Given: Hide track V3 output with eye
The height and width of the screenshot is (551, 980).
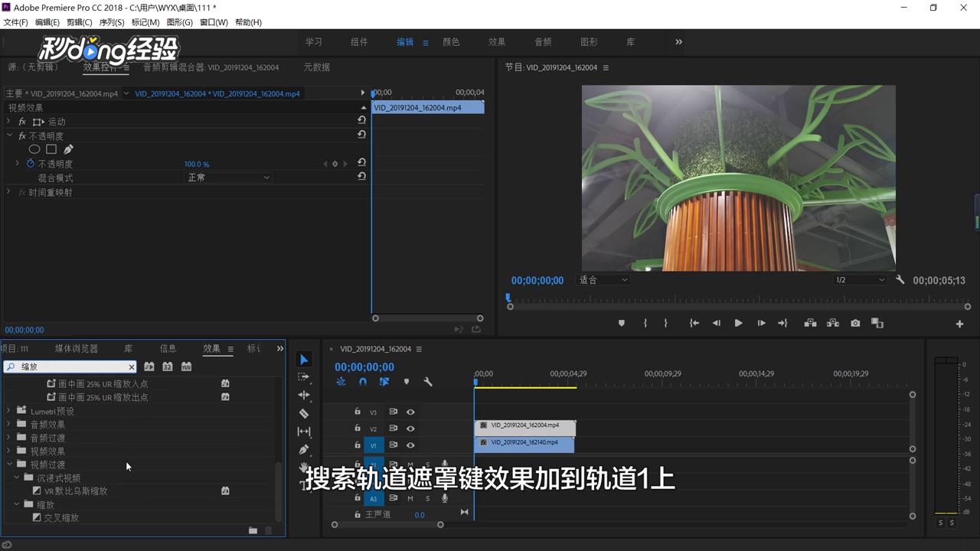Looking at the screenshot, I should (x=410, y=412).
